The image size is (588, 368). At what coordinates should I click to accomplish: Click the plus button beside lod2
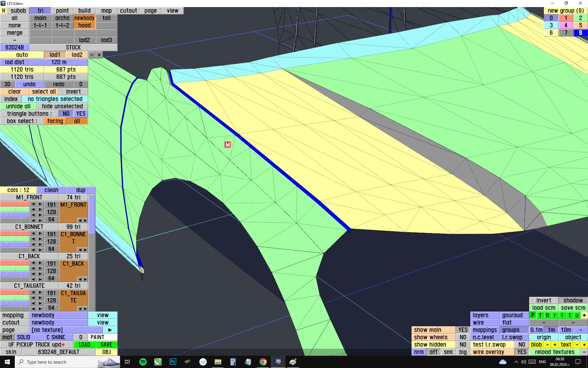[x=99, y=55]
